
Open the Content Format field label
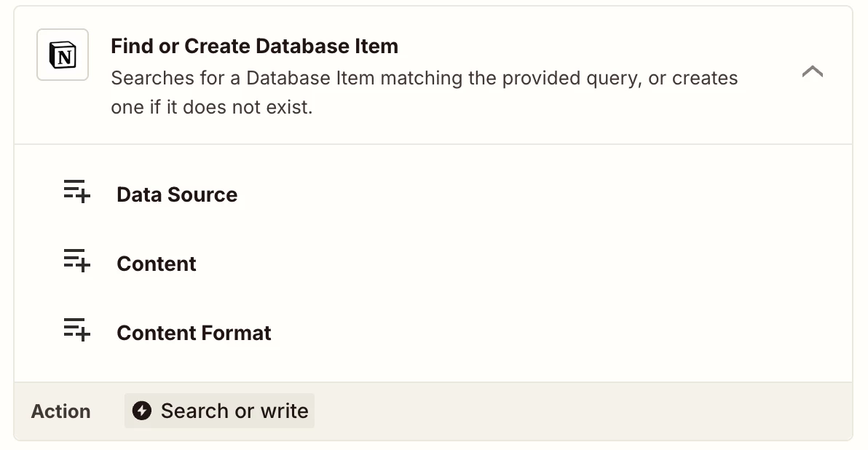tap(194, 333)
